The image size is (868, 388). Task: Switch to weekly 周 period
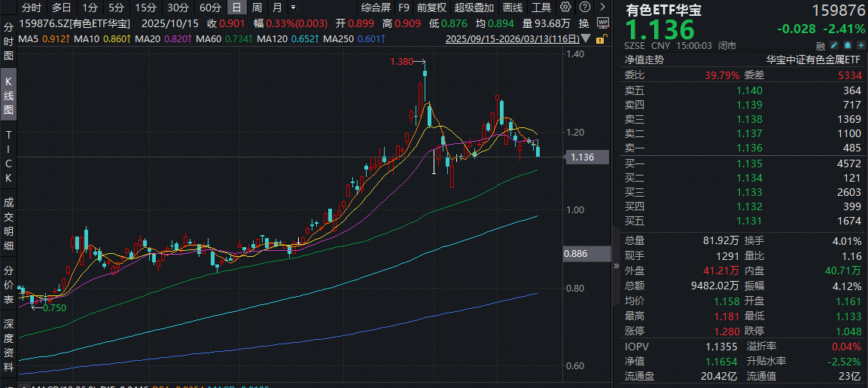click(x=257, y=8)
